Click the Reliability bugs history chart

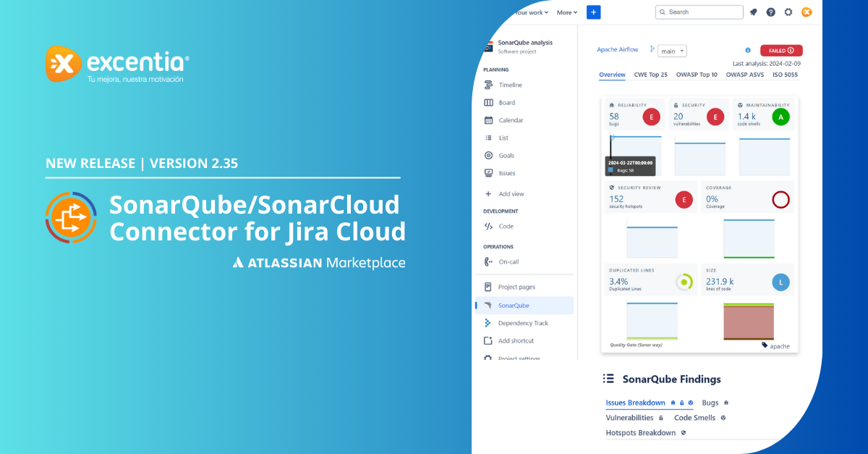[x=636, y=155]
